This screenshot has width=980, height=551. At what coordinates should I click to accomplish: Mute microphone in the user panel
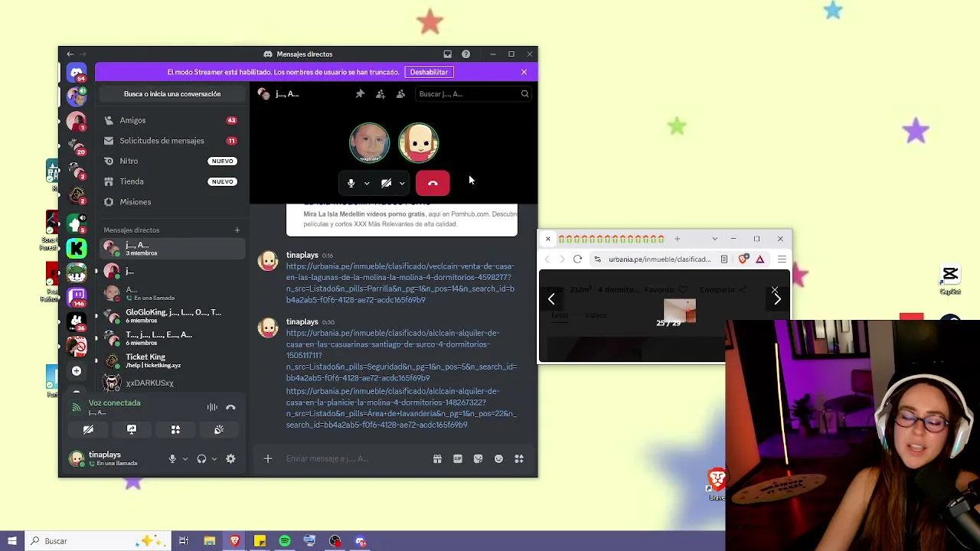[172, 459]
